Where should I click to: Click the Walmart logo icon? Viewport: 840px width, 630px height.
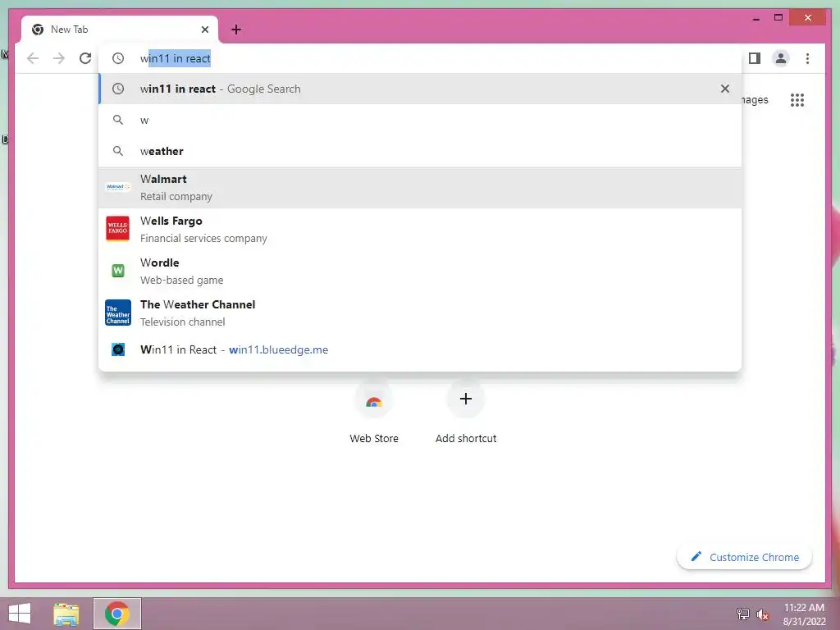[x=118, y=187]
